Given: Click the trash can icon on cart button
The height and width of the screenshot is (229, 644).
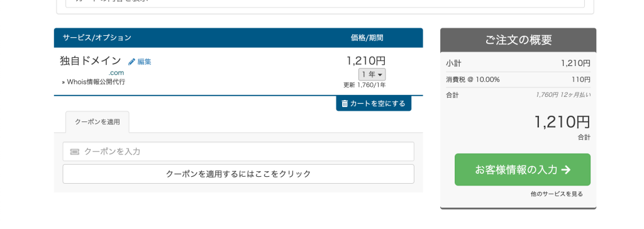Looking at the screenshot, I should click(345, 104).
